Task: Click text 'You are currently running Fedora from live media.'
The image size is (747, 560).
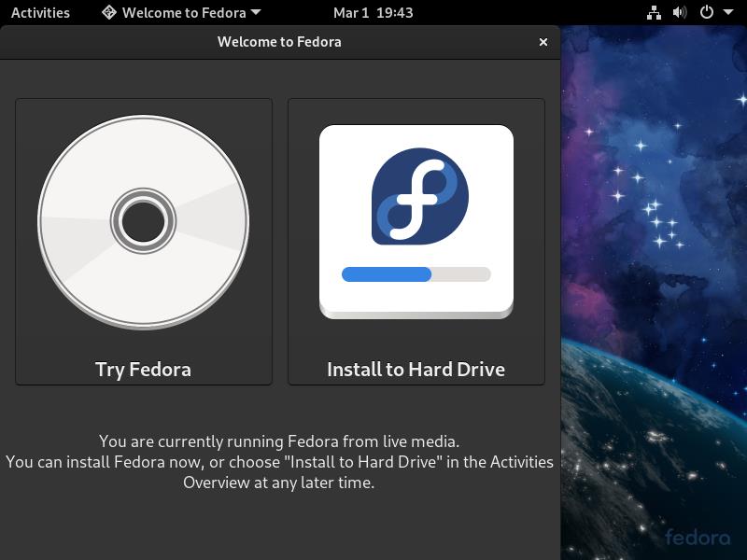Action: coord(279,441)
